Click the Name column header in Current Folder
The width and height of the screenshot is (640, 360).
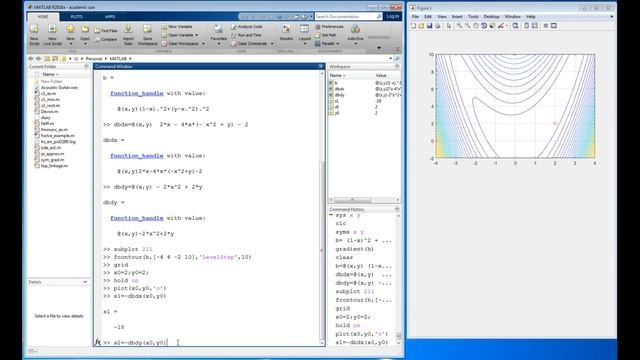click(51, 74)
